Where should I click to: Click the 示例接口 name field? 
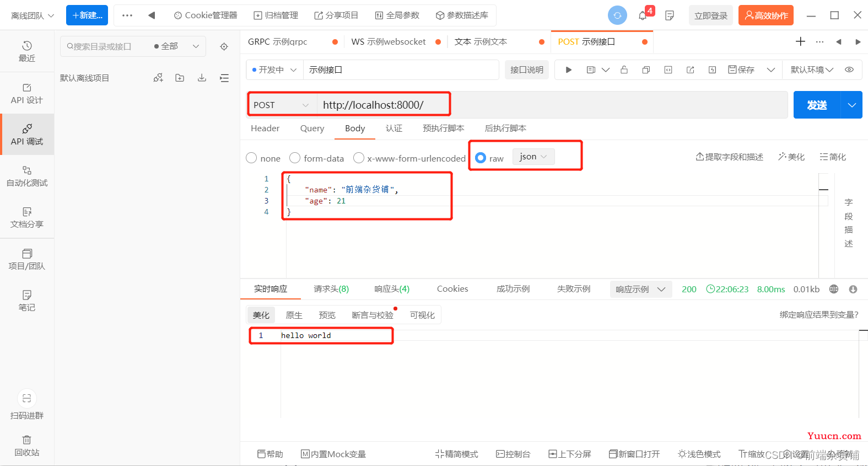[401, 69]
